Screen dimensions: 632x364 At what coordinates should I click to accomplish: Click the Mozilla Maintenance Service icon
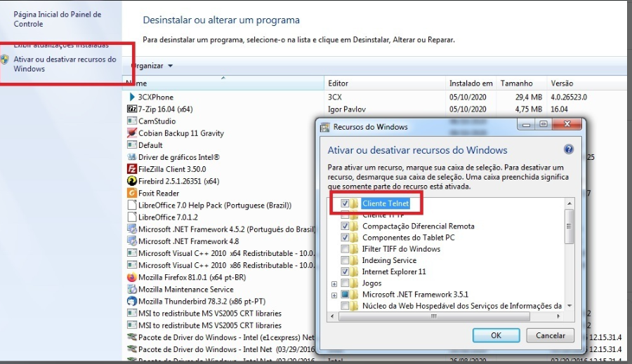132,289
